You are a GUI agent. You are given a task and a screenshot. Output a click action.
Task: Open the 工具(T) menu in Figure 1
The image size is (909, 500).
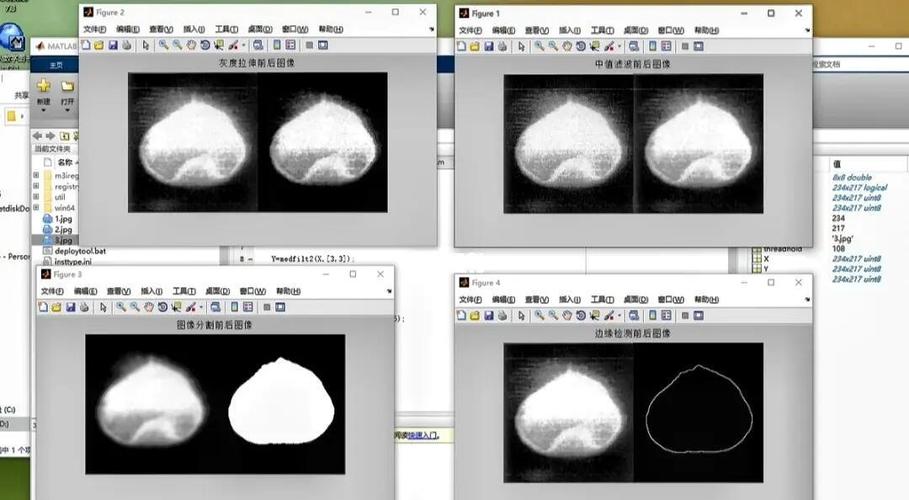(601, 30)
